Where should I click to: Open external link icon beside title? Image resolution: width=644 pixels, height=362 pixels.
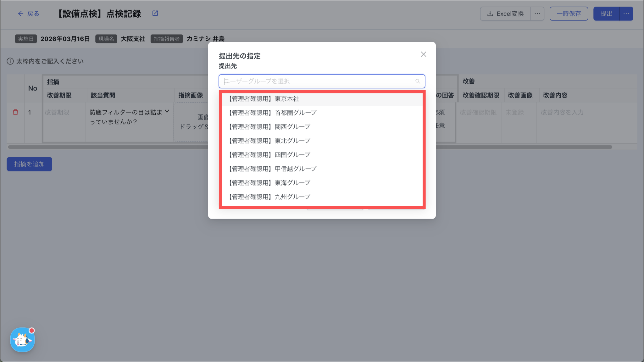click(x=155, y=13)
